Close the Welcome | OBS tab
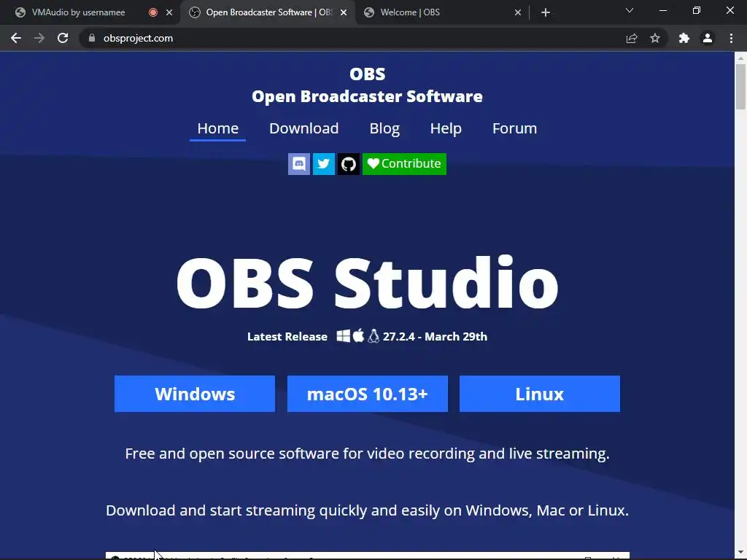The width and height of the screenshot is (747, 560). tap(518, 12)
